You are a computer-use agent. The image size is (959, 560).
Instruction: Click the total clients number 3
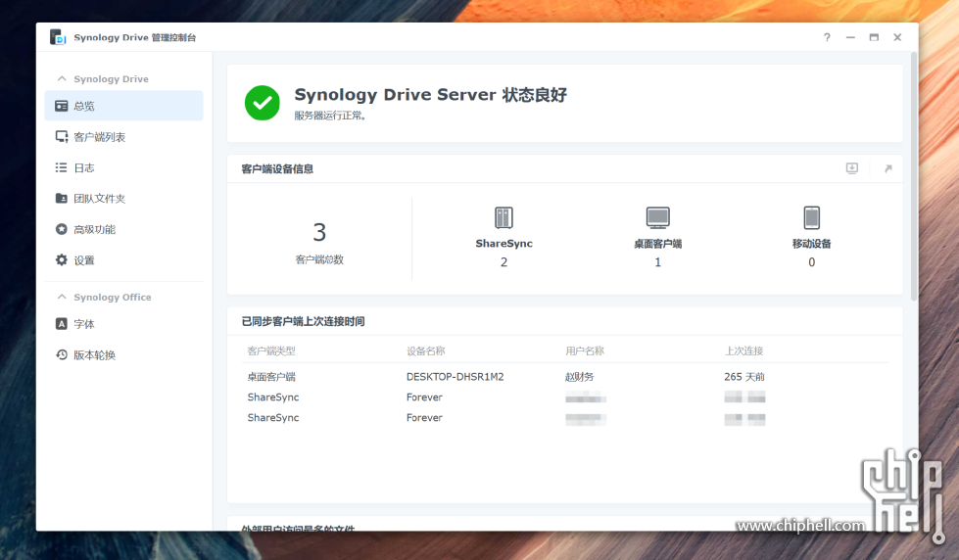coord(319,232)
